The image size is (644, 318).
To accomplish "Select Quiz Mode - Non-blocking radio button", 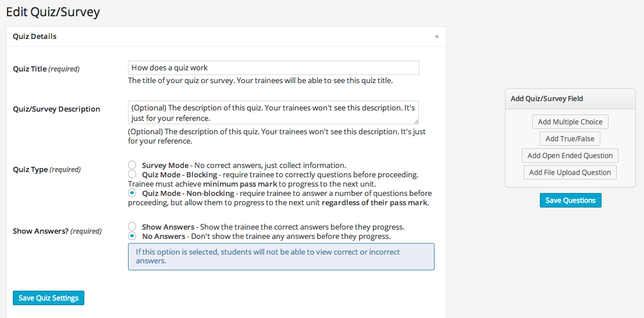I will click(x=132, y=193).
